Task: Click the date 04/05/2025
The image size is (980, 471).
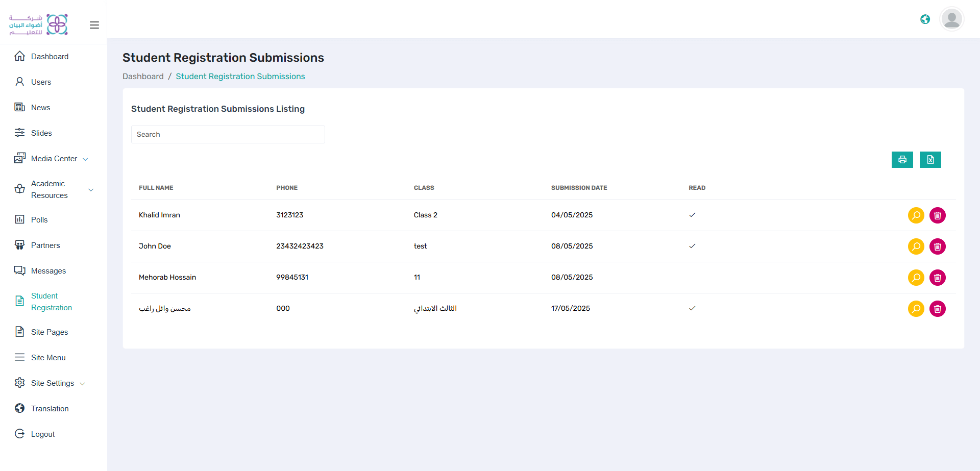Action: 572,215
